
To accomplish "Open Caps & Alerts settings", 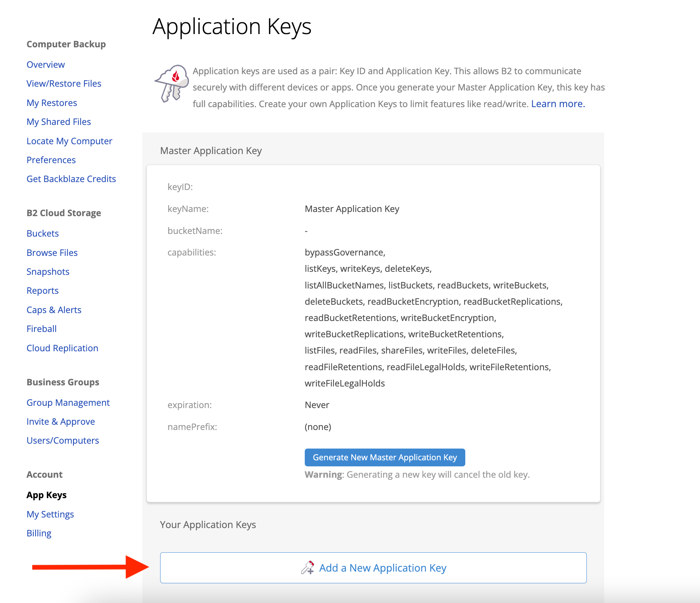I will [54, 310].
